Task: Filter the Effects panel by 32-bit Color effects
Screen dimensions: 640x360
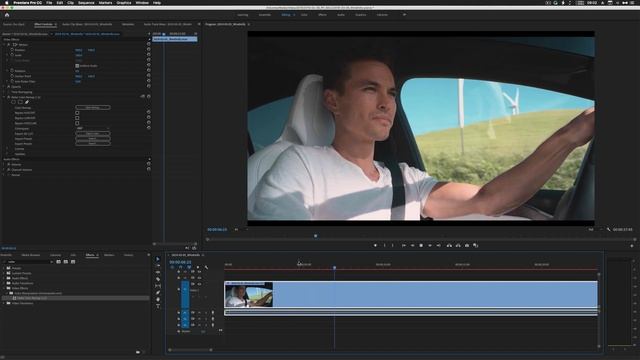Action: click(66, 262)
